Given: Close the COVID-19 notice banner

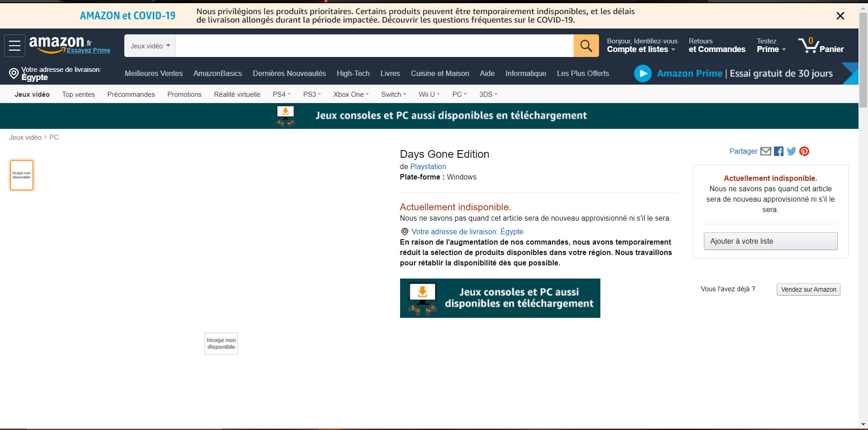Looking at the screenshot, I should point(840,16).
